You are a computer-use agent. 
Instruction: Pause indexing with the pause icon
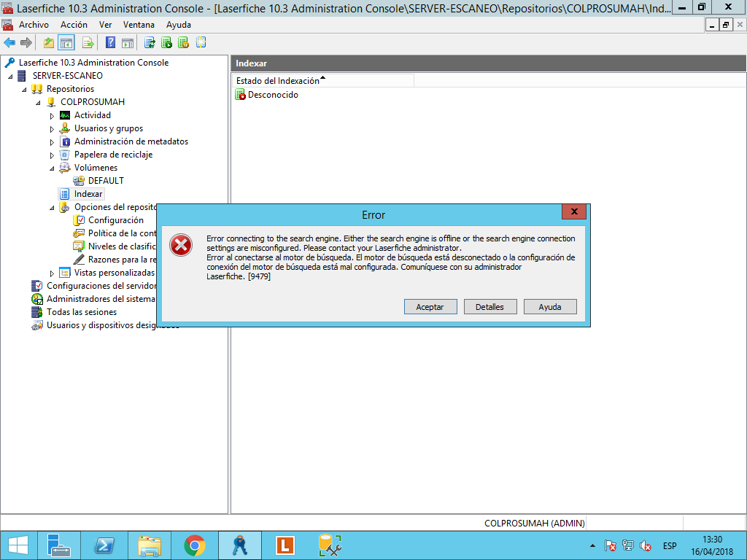click(183, 43)
